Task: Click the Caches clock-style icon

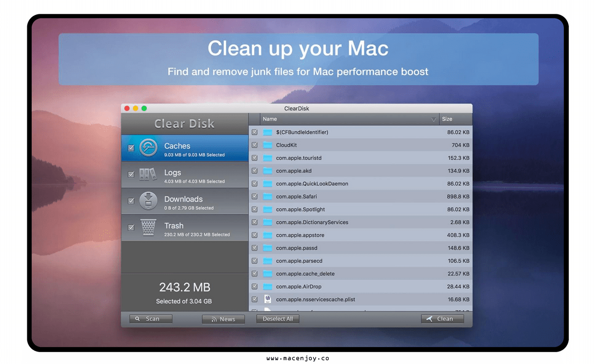Action: tap(148, 148)
